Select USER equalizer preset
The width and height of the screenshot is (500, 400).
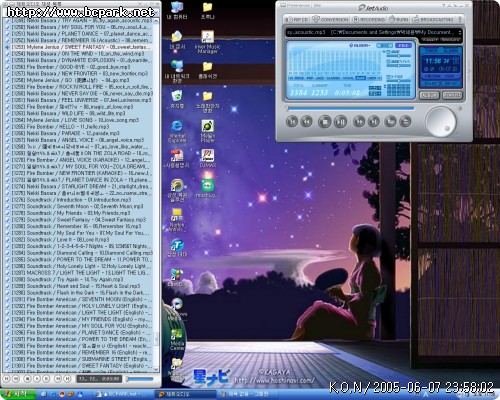(372, 78)
